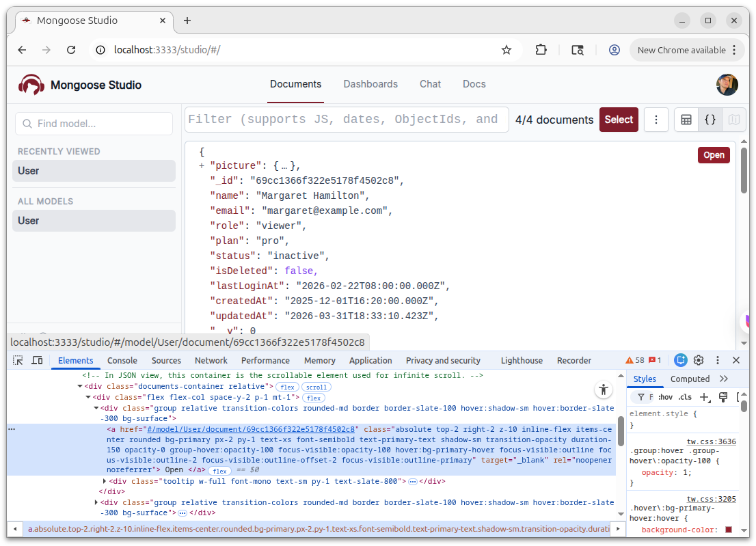756x546 pixels.
Task: Toggle the :hov element state panel
Action: coord(665,397)
